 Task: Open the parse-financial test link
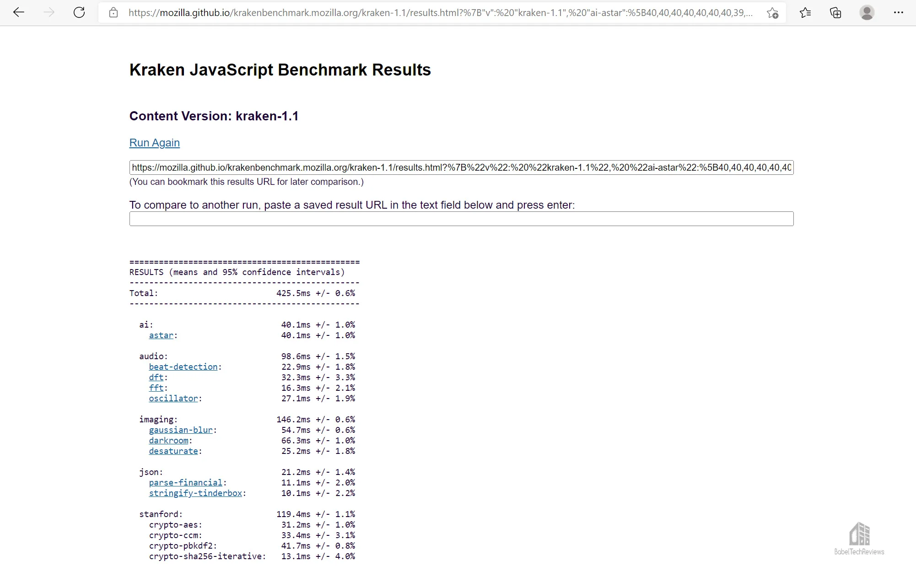coord(186,483)
